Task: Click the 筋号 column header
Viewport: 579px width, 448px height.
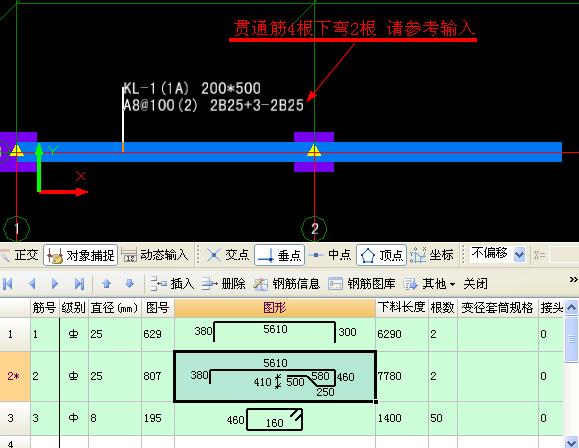Action: coord(44,307)
